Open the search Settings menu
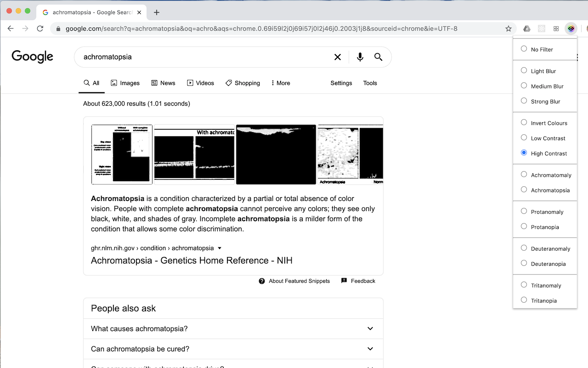Screen dimensions: 588x368 341,83
